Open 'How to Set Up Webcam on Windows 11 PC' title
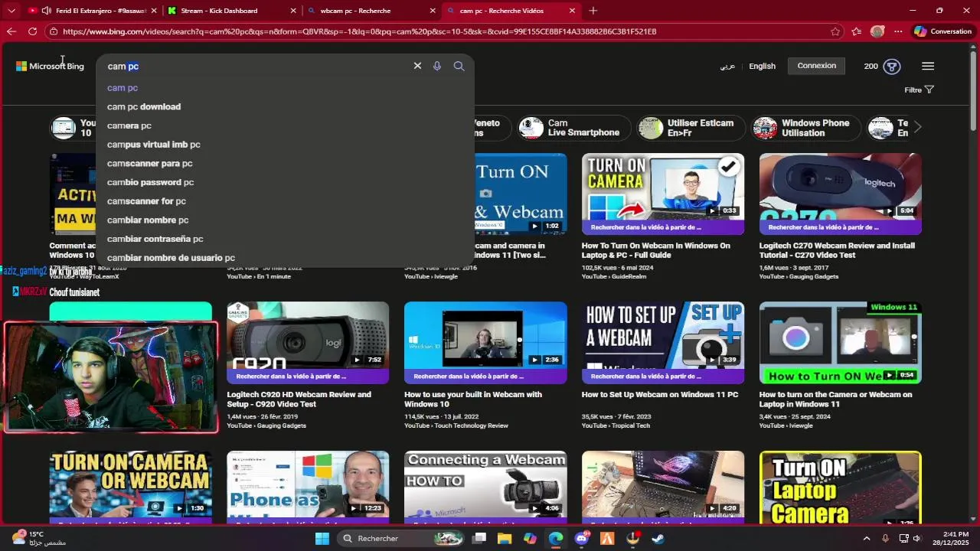This screenshot has height=551, width=980. click(660, 395)
